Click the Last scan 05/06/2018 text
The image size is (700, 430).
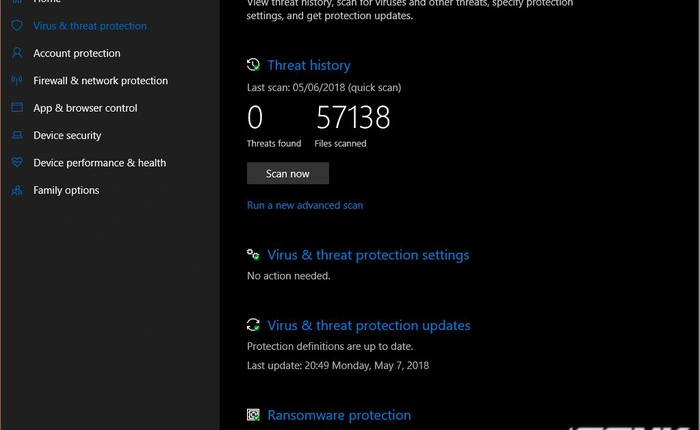(324, 88)
